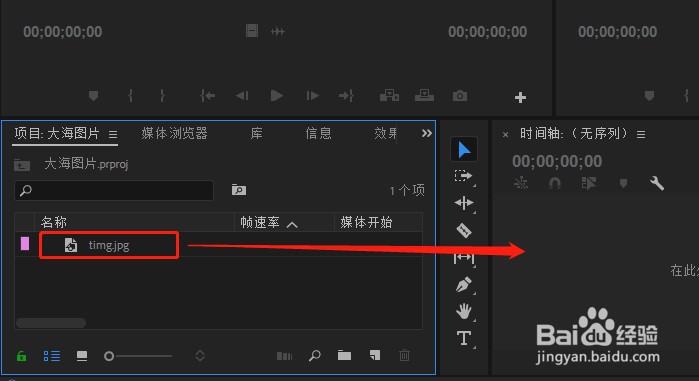Select the Track Select Forward tool

463,176
